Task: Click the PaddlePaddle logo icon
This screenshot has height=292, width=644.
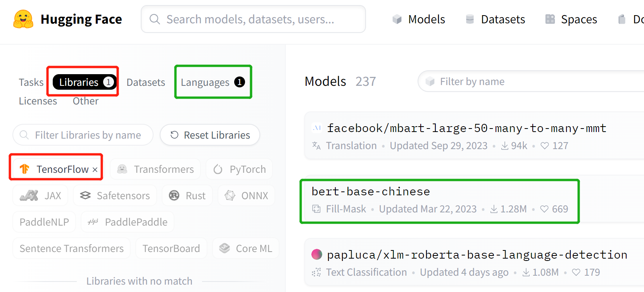Action: [93, 222]
